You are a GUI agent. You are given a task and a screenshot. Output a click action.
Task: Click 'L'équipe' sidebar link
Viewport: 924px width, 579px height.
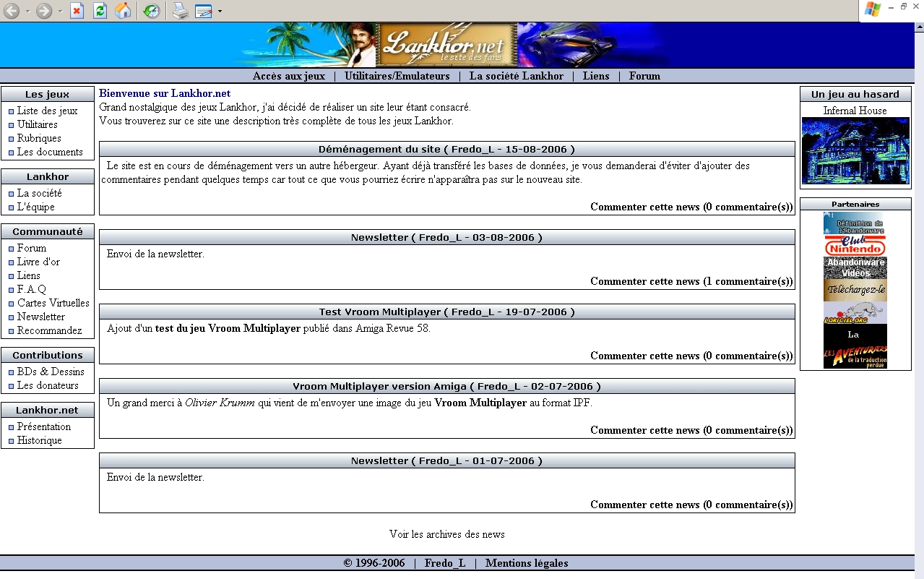coord(36,207)
